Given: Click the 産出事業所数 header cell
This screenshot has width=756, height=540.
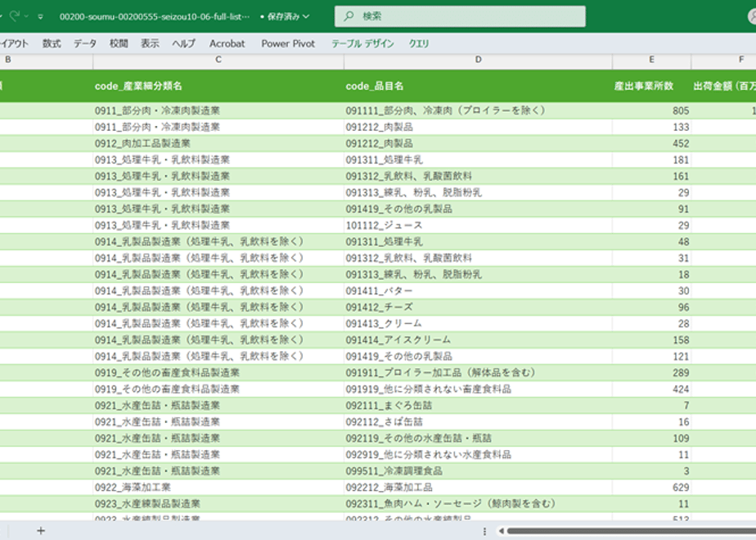Looking at the screenshot, I should pos(651,86).
